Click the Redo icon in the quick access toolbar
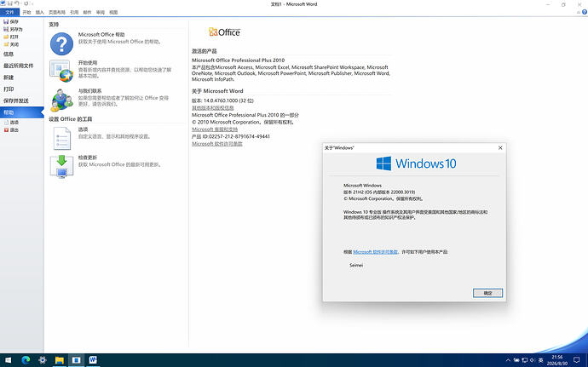The height and width of the screenshot is (367, 588). pos(26,3)
